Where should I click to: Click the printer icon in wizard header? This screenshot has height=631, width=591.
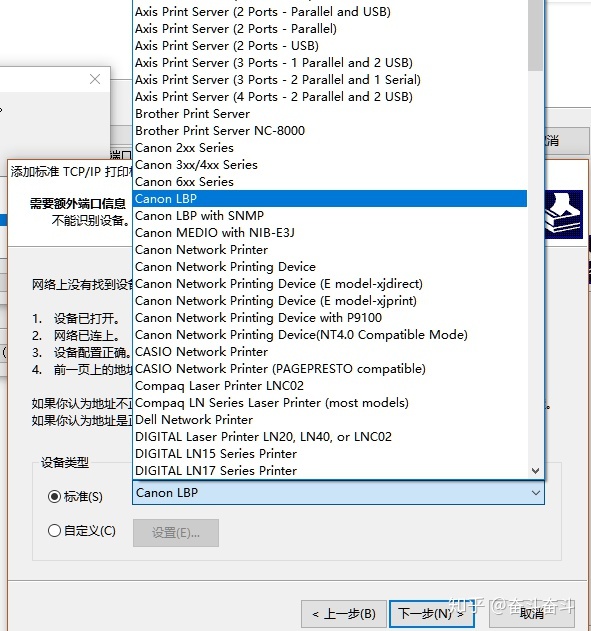[x=564, y=214]
